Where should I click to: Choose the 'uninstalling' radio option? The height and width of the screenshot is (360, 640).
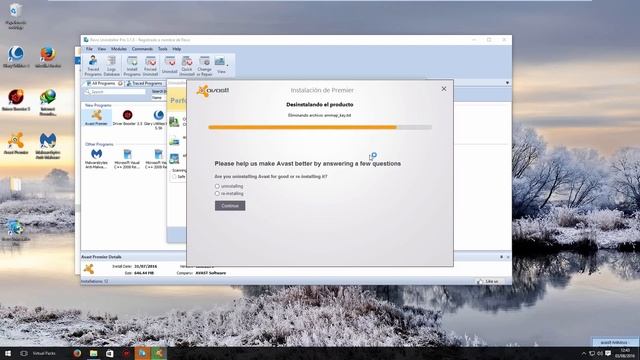point(217,186)
